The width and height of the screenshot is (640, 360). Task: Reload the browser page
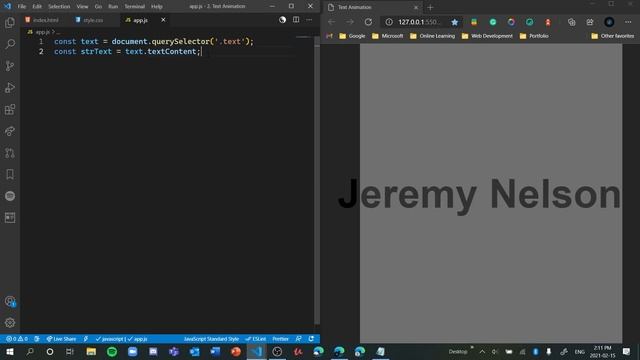point(368,22)
